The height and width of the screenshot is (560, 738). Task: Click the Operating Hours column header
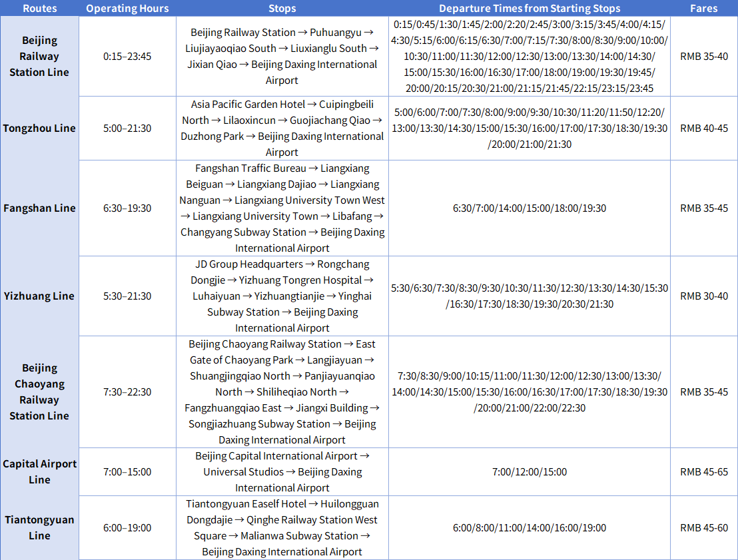(127, 8)
